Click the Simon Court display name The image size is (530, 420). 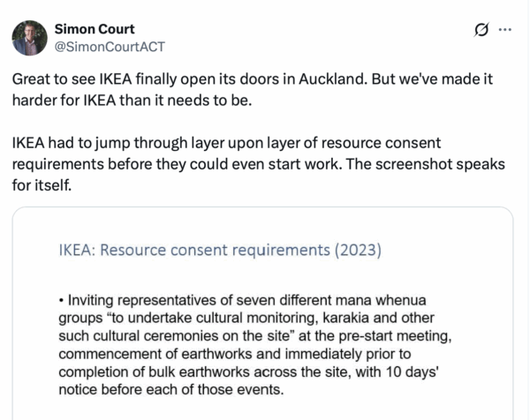click(95, 28)
